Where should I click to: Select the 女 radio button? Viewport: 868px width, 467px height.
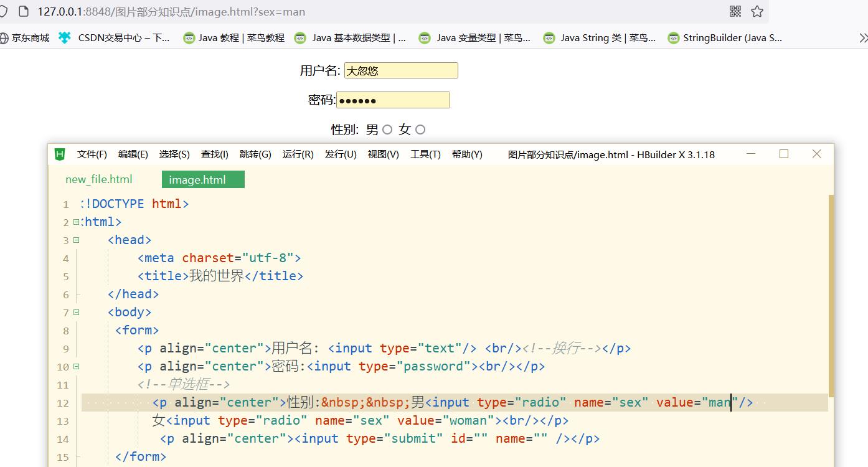[420, 130]
